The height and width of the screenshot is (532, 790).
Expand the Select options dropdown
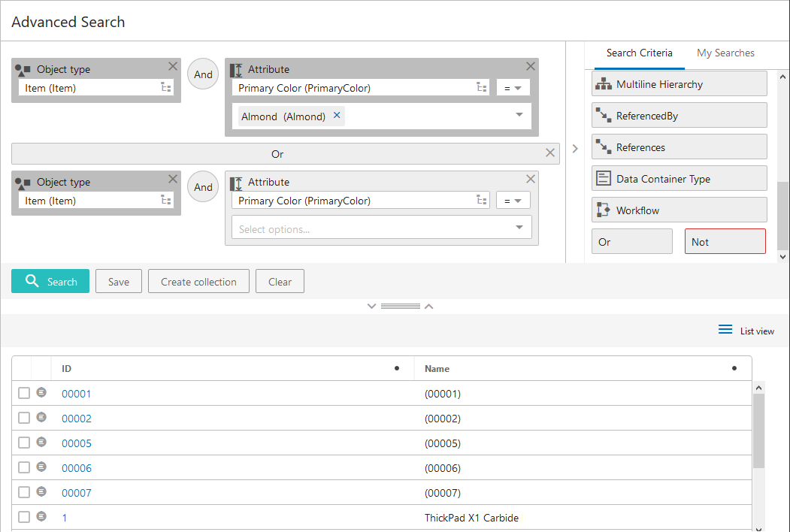coord(519,228)
